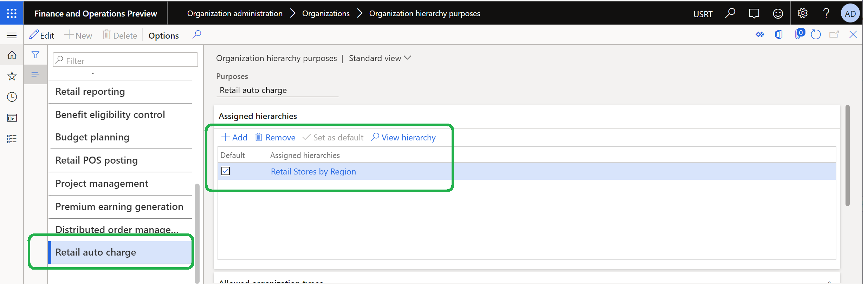This screenshot has width=868, height=284.
Task: Click View hierarchy
Action: [403, 137]
